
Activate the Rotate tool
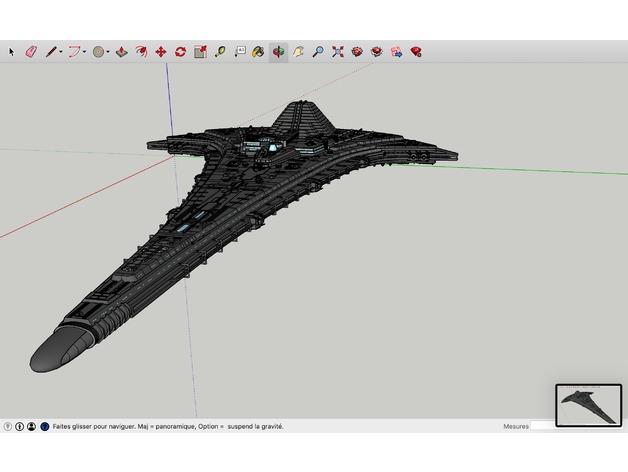pos(181,52)
